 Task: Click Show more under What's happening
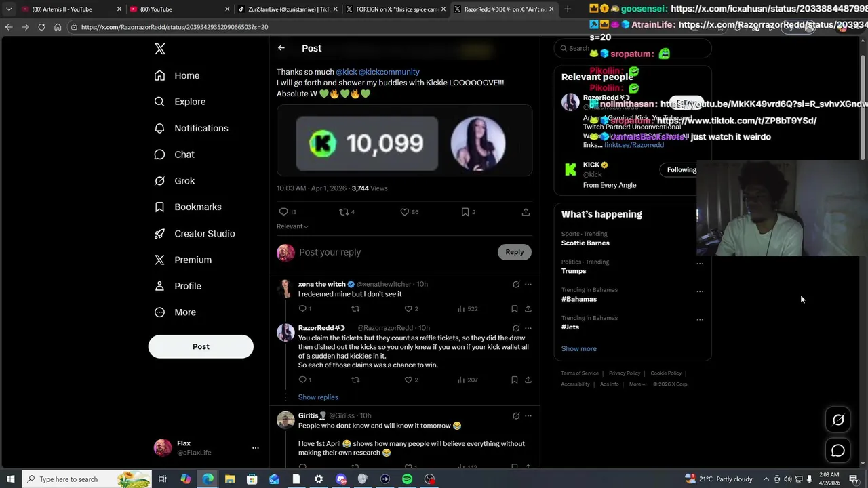click(579, 348)
